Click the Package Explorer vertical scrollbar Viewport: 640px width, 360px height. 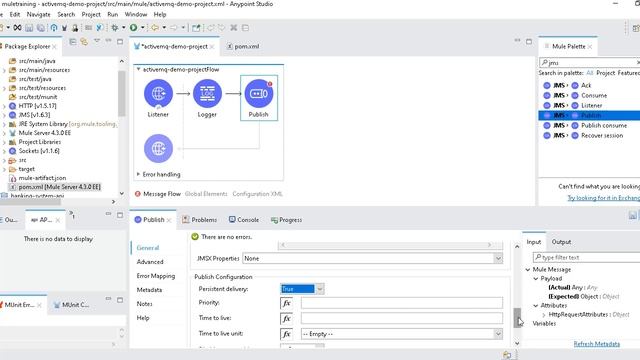click(x=122, y=93)
